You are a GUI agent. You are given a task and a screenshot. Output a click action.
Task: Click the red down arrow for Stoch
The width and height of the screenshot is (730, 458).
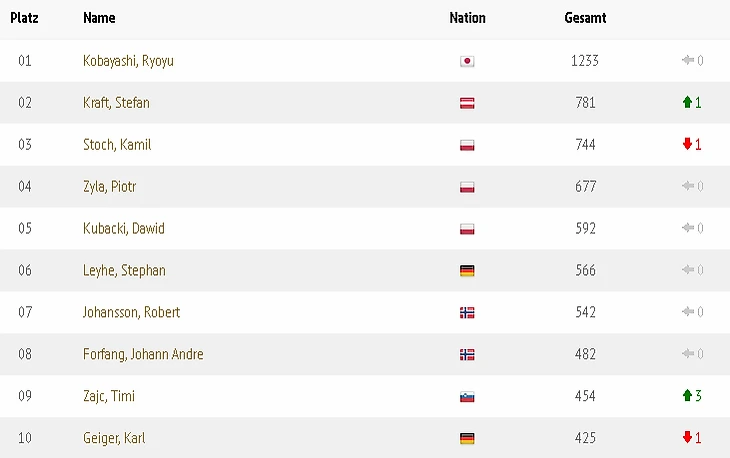(x=687, y=145)
